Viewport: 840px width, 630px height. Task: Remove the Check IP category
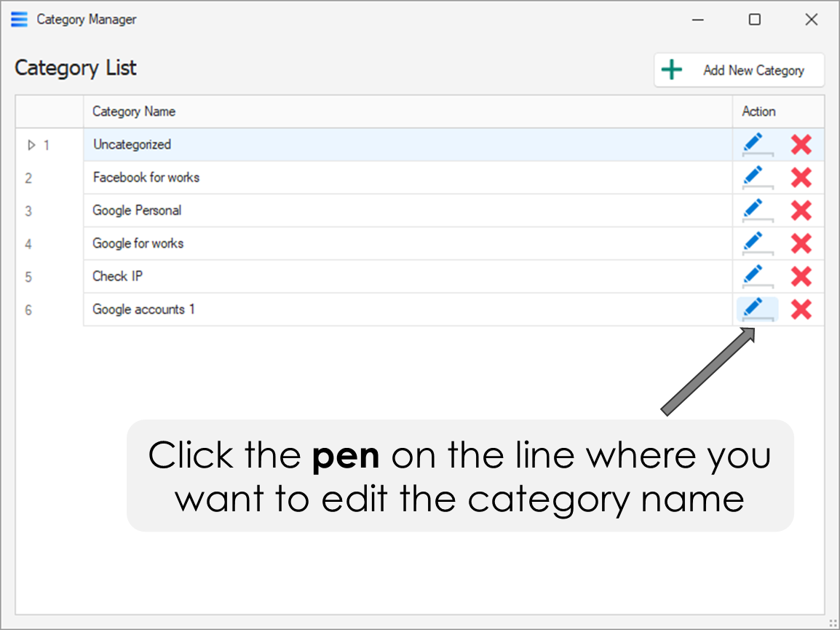[x=801, y=277]
